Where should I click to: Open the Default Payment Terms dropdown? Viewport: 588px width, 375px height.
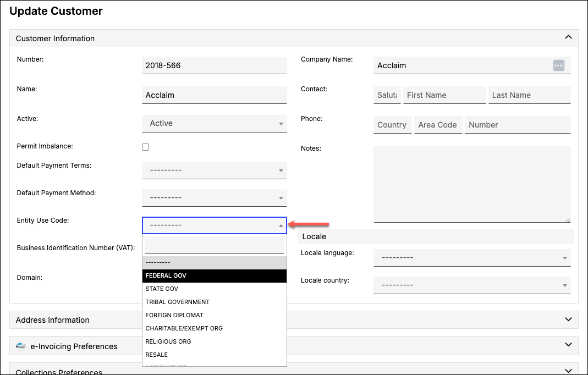coord(215,170)
